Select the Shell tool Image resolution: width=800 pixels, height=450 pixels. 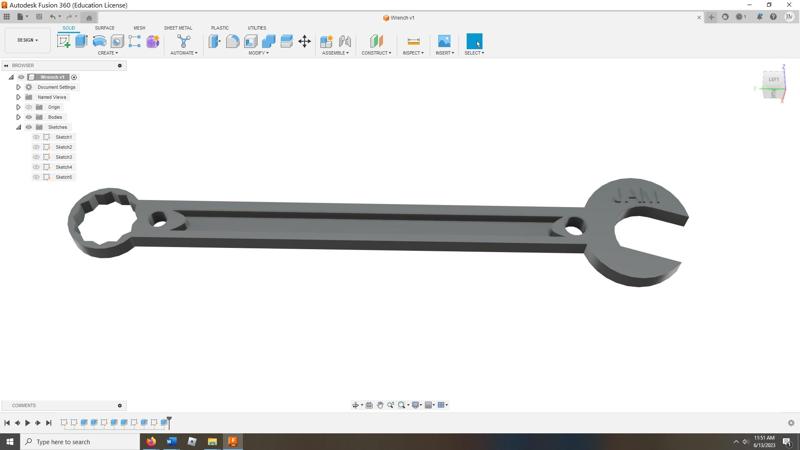(251, 41)
